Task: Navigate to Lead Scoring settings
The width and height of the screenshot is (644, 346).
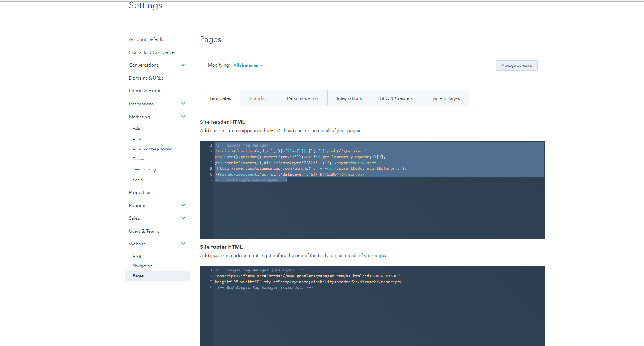Action: click(x=144, y=169)
